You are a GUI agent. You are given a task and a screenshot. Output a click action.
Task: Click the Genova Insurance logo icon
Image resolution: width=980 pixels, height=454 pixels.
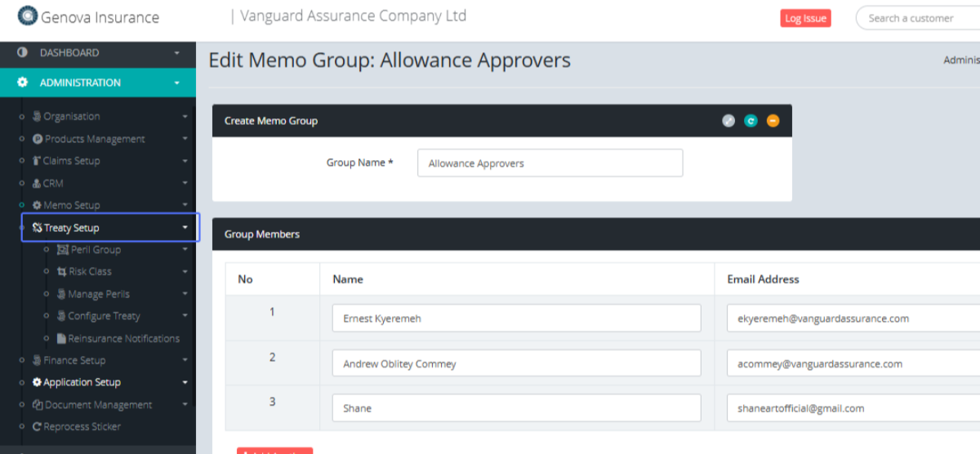click(28, 16)
